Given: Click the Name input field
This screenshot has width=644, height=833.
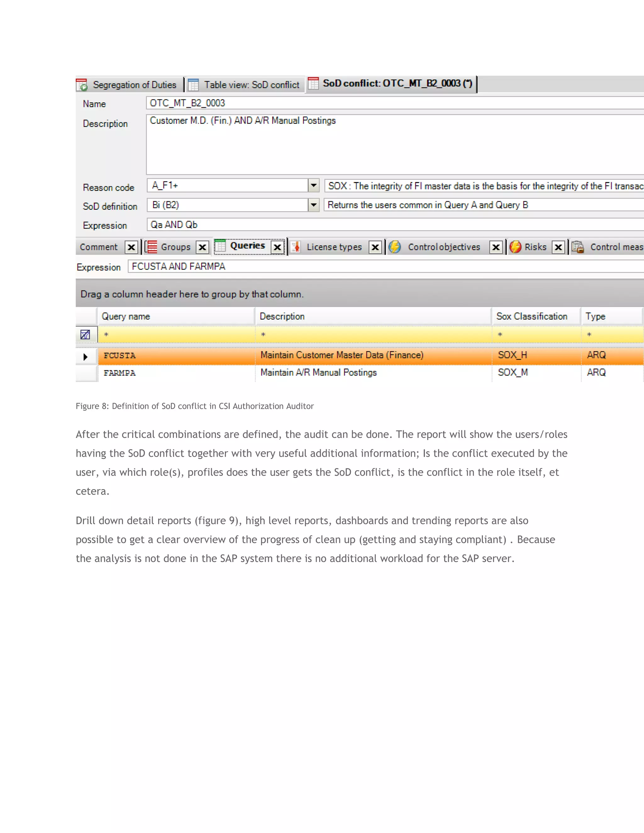Looking at the screenshot, I should pyautogui.click(x=395, y=103).
